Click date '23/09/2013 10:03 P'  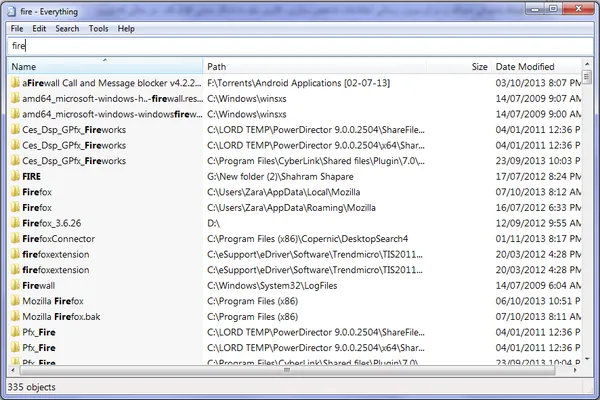tap(538, 161)
